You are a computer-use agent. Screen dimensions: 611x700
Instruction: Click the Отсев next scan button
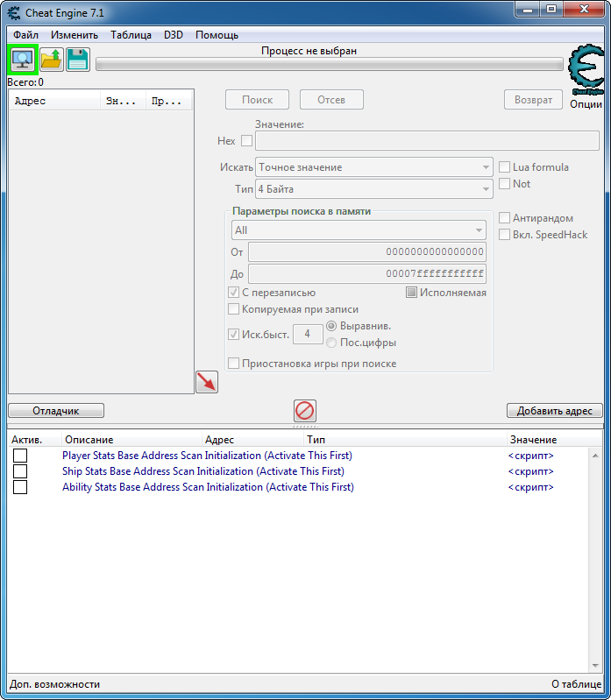pyautogui.click(x=331, y=100)
